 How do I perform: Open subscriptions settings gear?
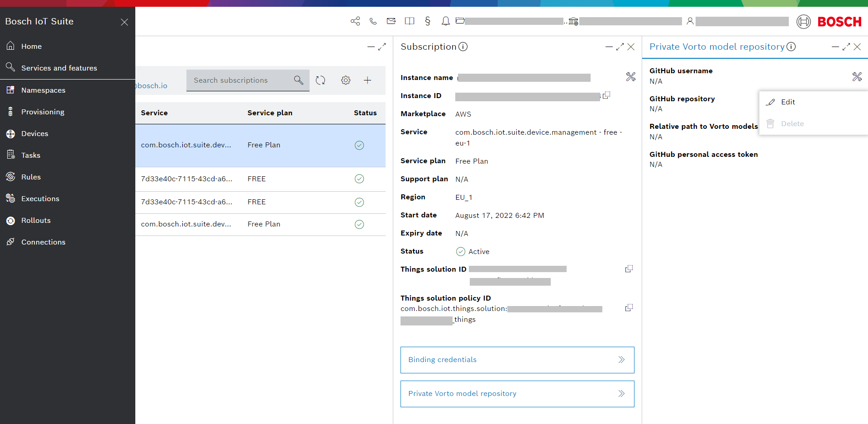[346, 80]
